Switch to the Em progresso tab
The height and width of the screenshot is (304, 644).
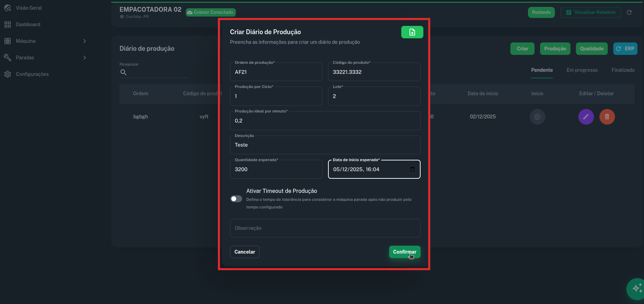pyautogui.click(x=582, y=70)
